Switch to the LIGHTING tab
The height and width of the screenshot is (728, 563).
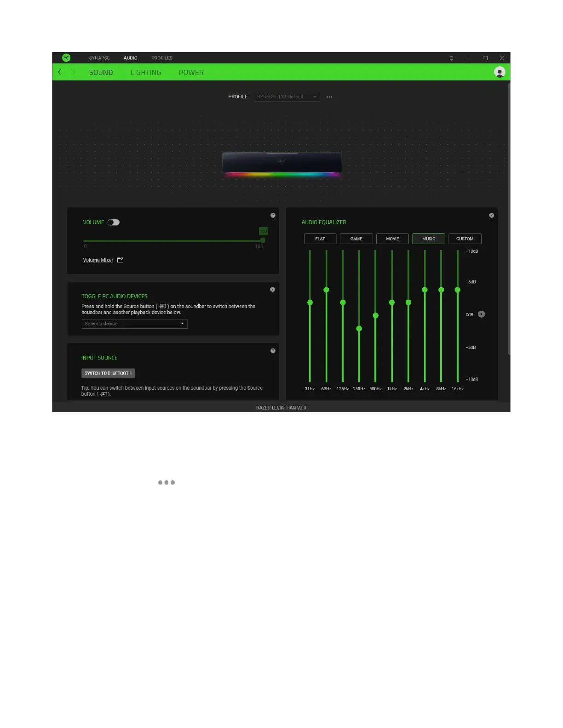pos(146,73)
